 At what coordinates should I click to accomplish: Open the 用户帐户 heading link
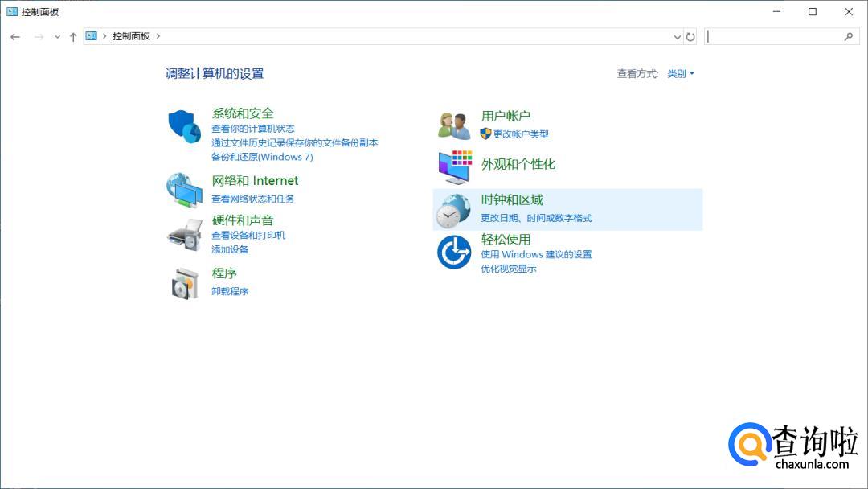coord(506,116)
